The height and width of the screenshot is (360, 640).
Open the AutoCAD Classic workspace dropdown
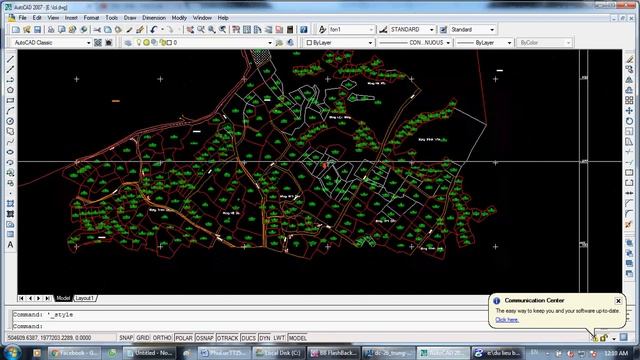(88, 42)
